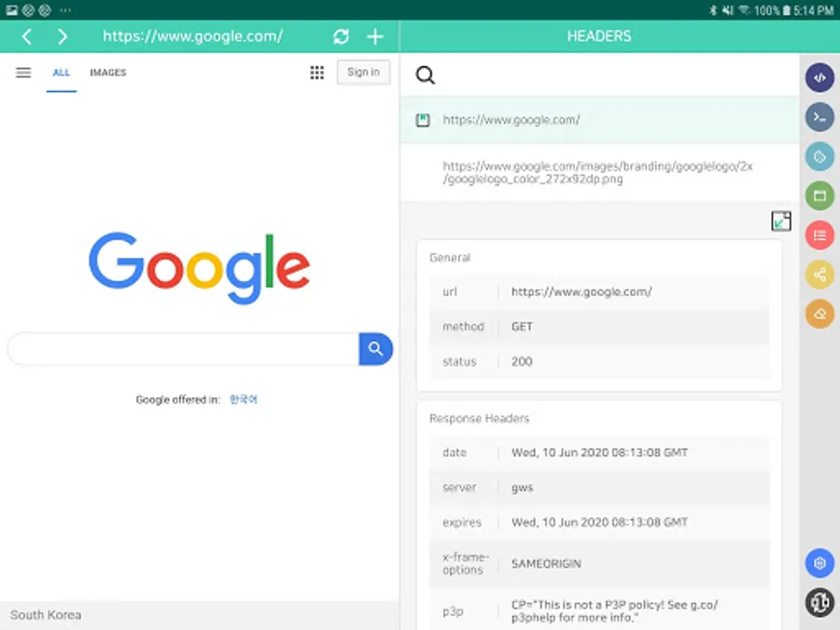The height and width of the screenshot is (630, 840).
Task: Open the console terminal icon
Action: pos(819,117)
